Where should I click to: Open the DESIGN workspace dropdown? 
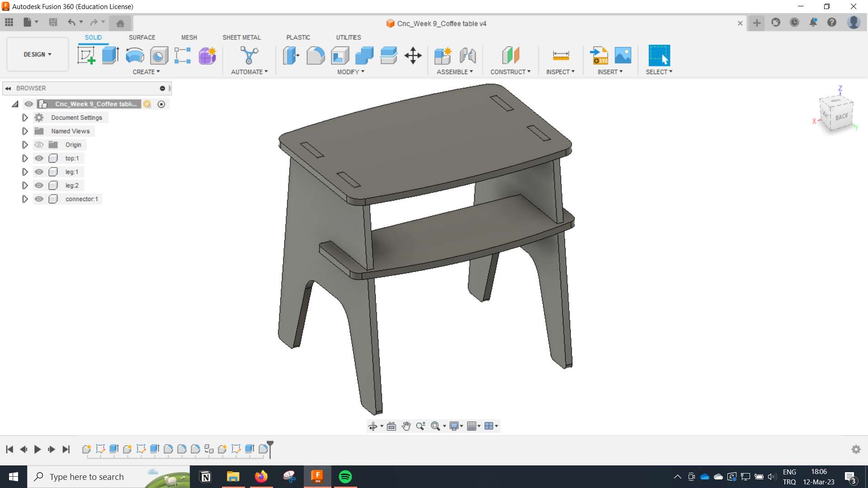(x=38, y=54)
